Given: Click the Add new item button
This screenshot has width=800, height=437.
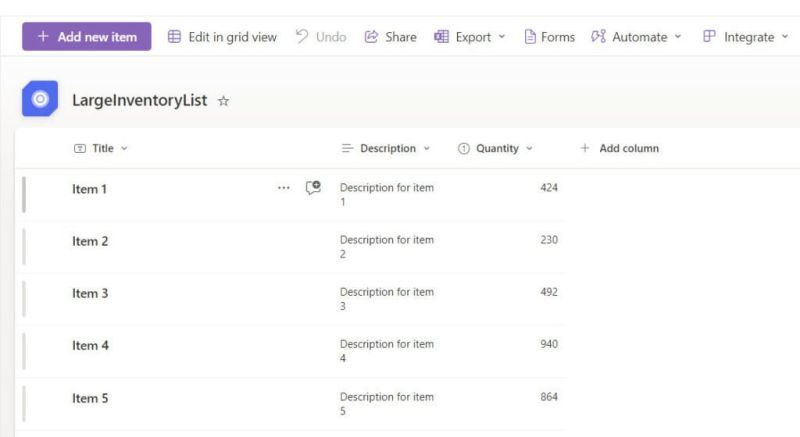Looking at the screenshot, I should click(86, 37).
